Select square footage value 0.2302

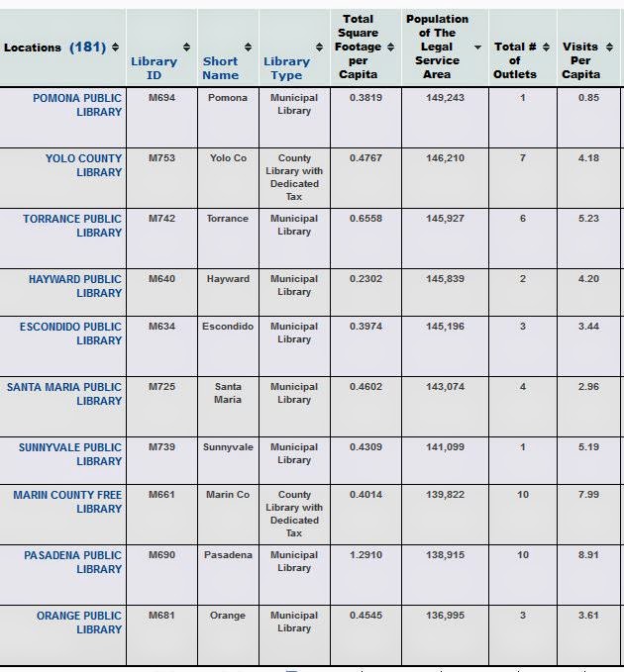[x=365, y=279]
